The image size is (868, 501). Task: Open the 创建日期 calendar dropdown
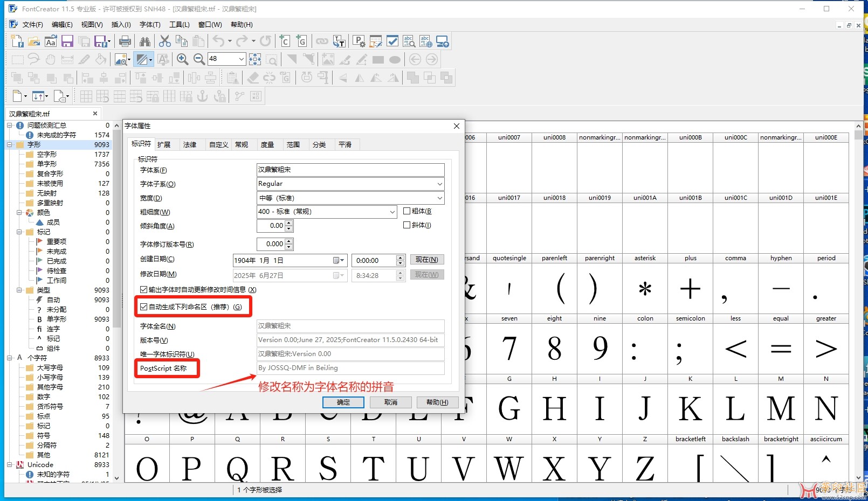coord(339,260)
